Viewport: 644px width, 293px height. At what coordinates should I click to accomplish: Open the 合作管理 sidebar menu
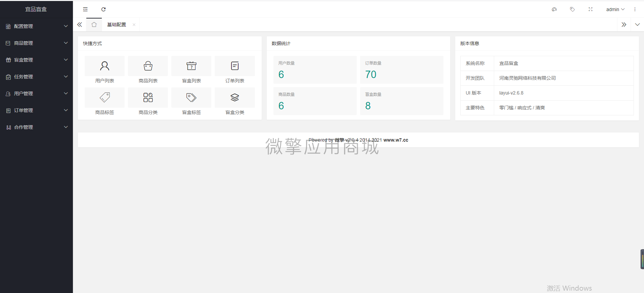click(36, 127)
